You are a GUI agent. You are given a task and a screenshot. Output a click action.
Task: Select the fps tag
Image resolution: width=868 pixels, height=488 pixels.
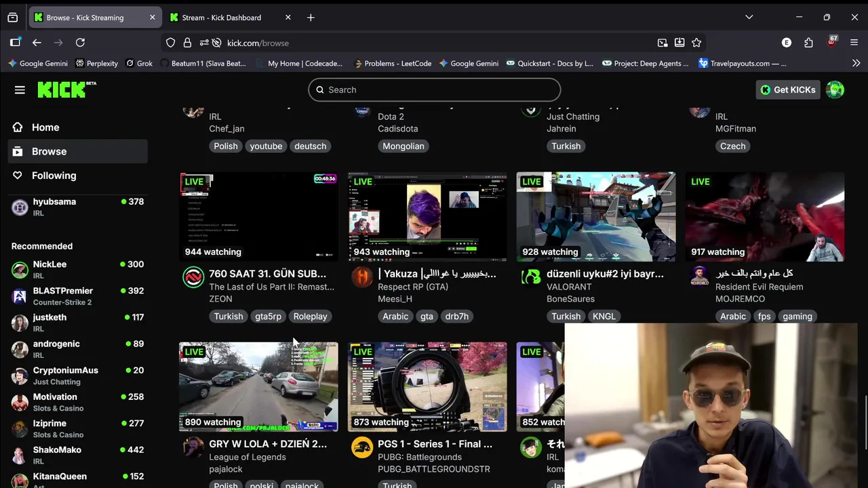(x=764, y=317)
